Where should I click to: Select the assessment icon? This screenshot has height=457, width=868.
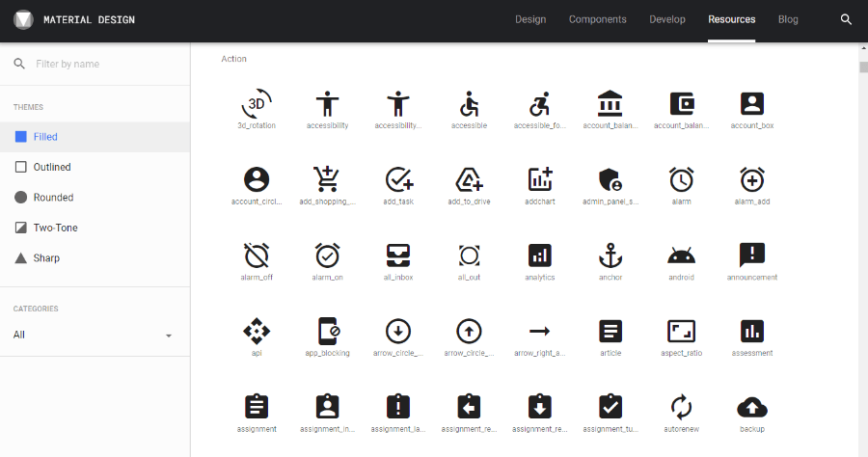752,331
